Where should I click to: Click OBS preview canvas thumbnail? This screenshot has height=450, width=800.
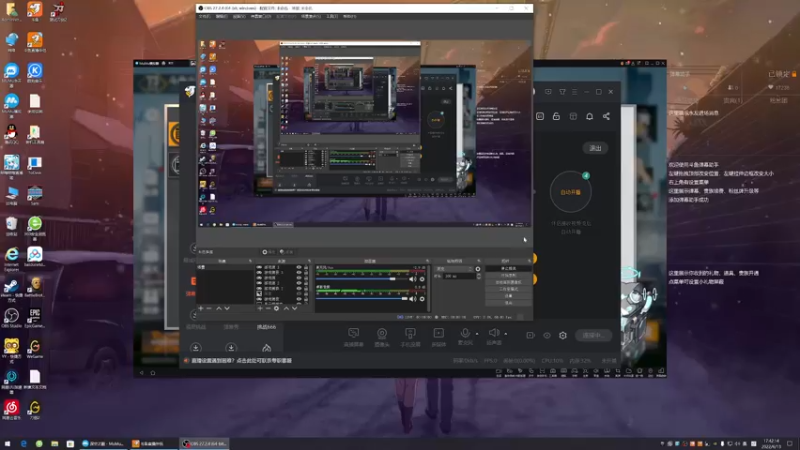pos(364,133)
